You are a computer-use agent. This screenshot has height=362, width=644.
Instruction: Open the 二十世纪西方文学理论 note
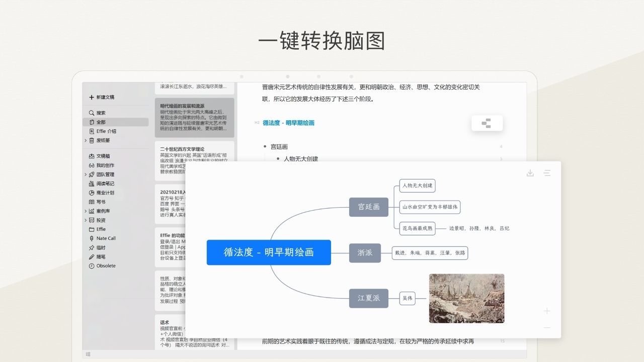coord(196,149)
